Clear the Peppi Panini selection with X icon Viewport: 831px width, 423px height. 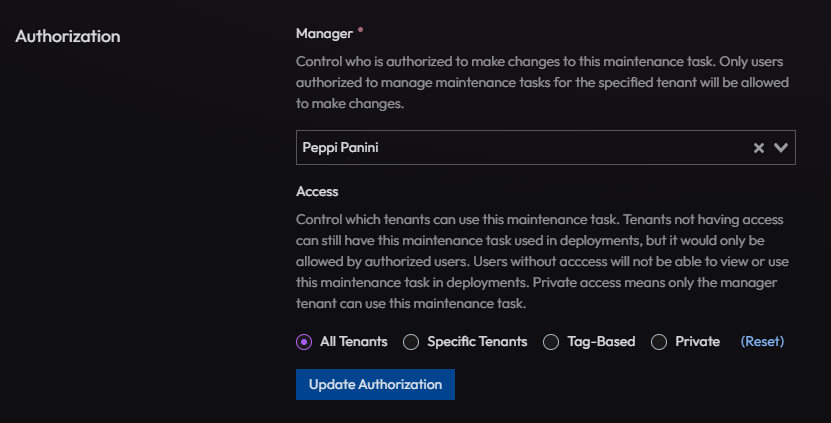coord(758,148)
